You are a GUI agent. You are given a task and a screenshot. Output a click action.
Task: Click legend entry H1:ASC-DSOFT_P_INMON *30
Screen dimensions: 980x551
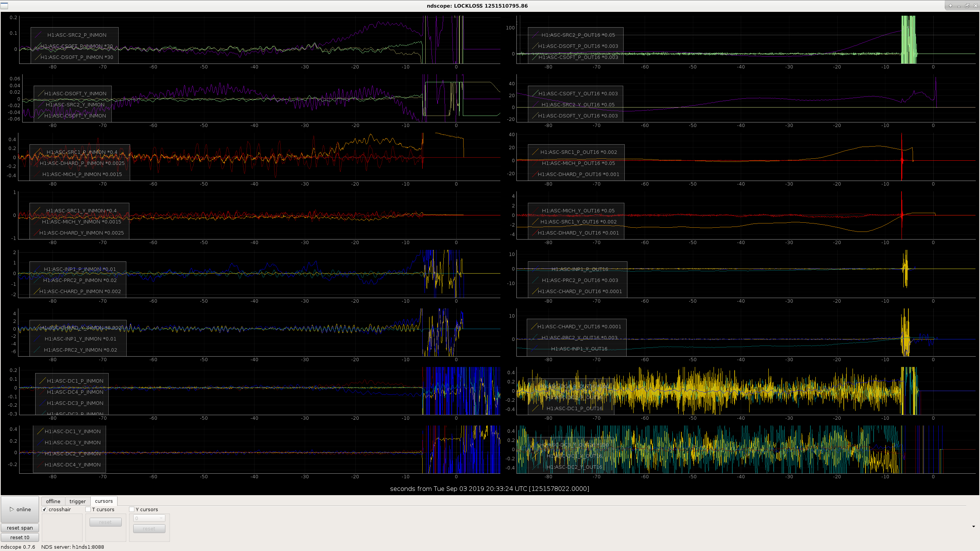77,57
